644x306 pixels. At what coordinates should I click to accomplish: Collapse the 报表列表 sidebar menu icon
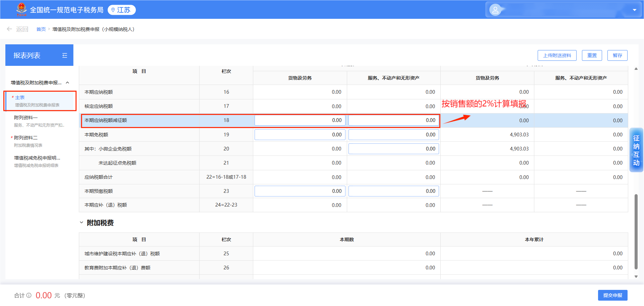pos(65,55)
